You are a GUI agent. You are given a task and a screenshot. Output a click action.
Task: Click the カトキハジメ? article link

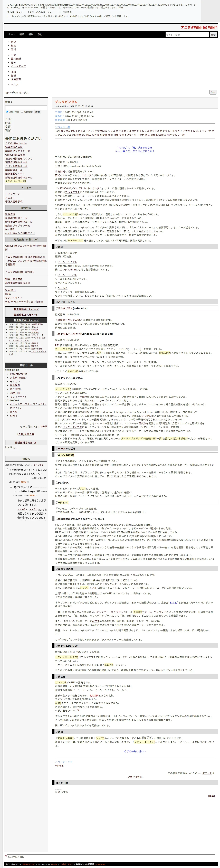(x=75, y=241)
